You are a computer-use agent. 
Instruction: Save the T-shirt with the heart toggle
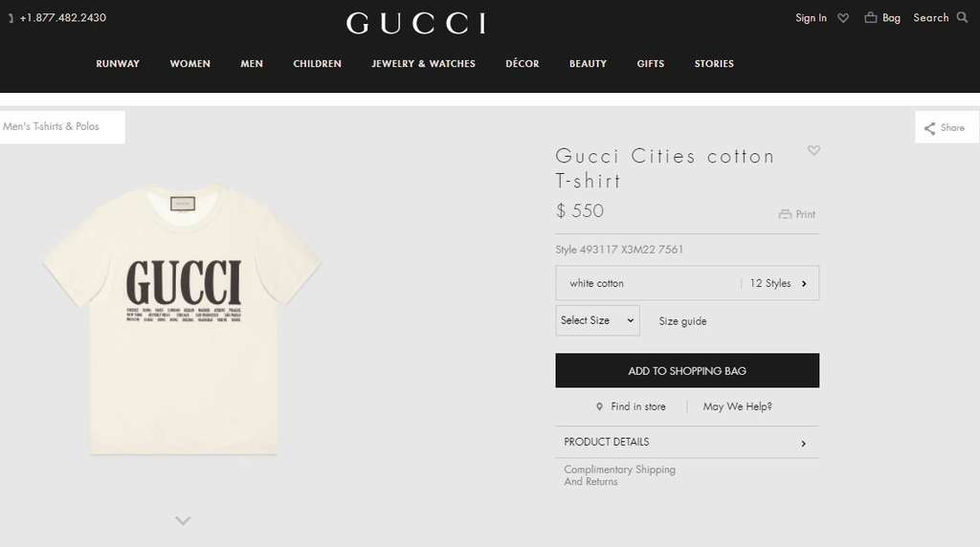tap(813, 150)
